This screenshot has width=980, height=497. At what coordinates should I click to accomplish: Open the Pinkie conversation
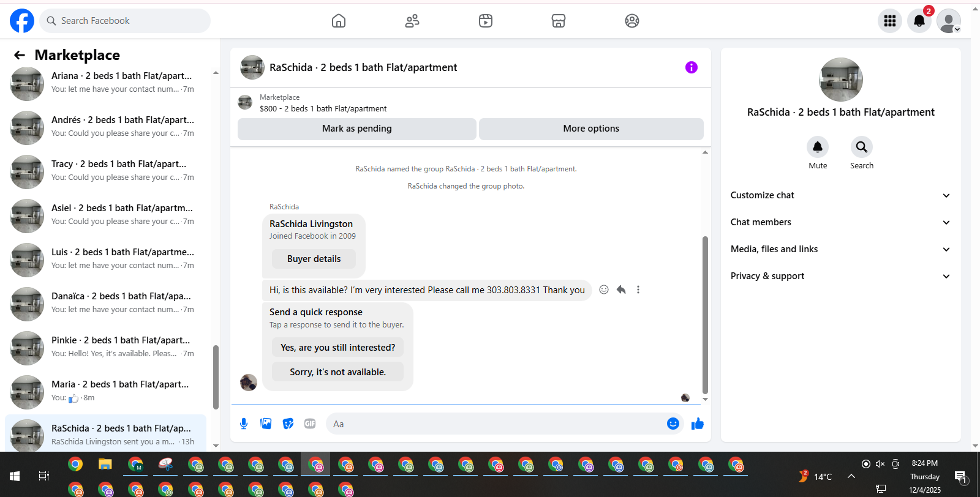pos(105,348)
